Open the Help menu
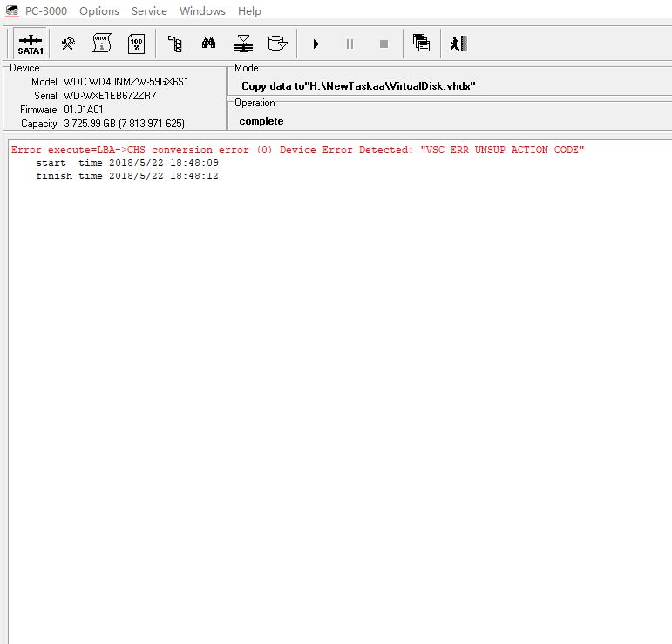672x644 pixels. (x=249, y=11)
